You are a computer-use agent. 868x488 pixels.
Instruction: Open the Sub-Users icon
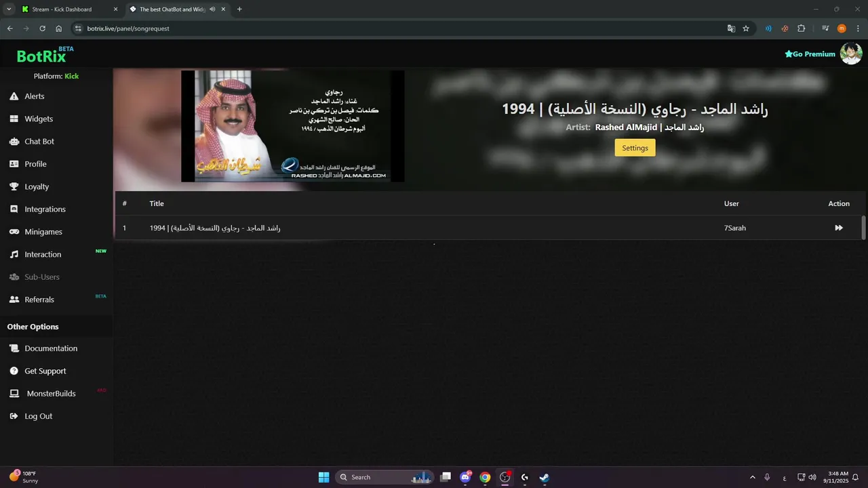point(14,277)
